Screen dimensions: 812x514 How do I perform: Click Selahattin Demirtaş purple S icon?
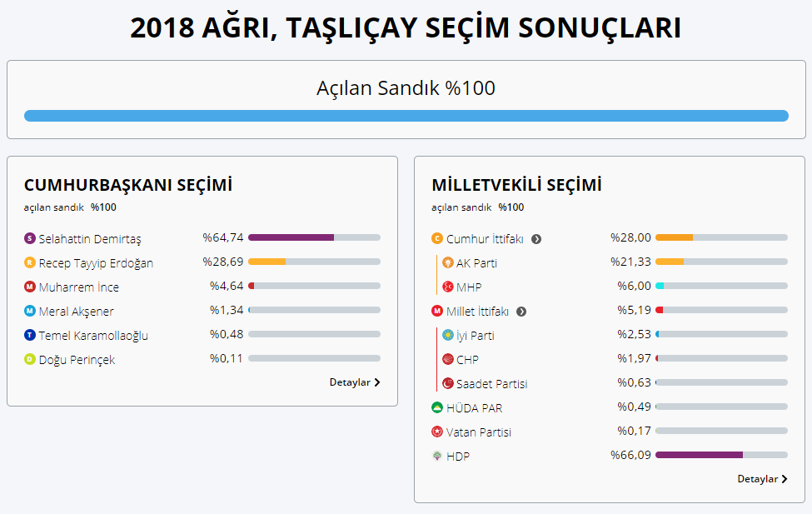[x=30, y=239]
